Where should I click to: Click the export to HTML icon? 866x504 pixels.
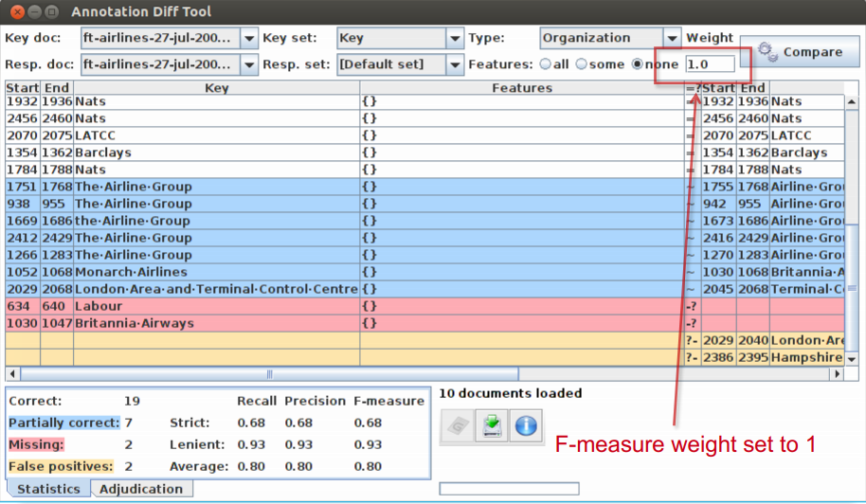tap(492, 425)
